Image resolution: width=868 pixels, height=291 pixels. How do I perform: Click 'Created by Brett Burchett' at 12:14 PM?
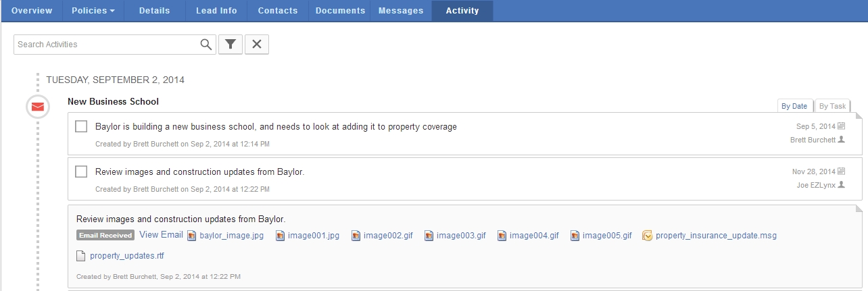click(x=183, y=144)
